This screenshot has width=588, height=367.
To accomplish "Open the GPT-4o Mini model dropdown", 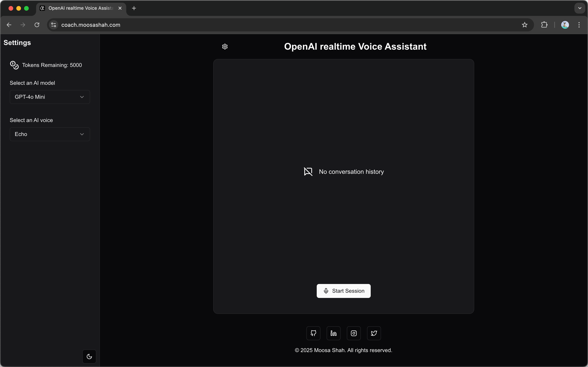I will [x=50, y=97].
